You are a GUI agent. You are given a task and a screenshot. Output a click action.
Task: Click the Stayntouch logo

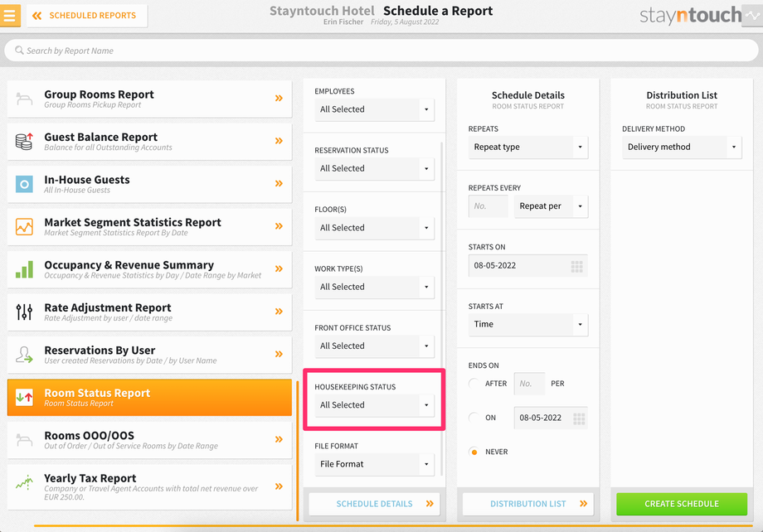coord(691,16)
